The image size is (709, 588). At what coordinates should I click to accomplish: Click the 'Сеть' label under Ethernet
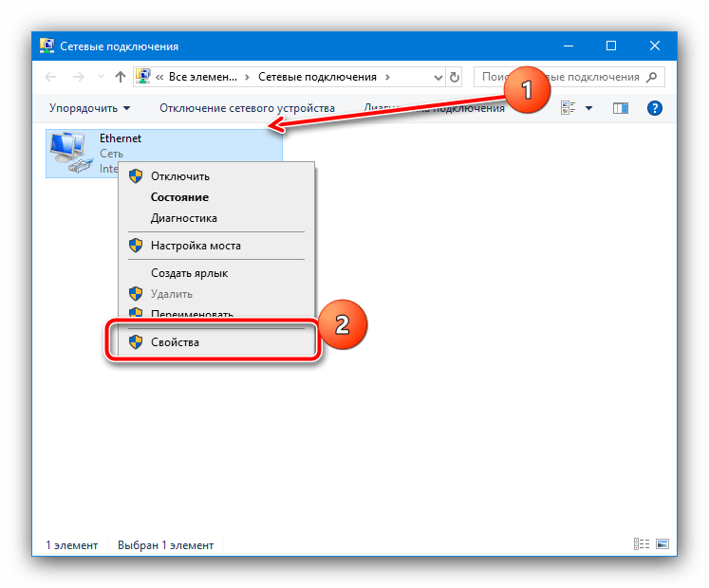click(x=111, y=154)
